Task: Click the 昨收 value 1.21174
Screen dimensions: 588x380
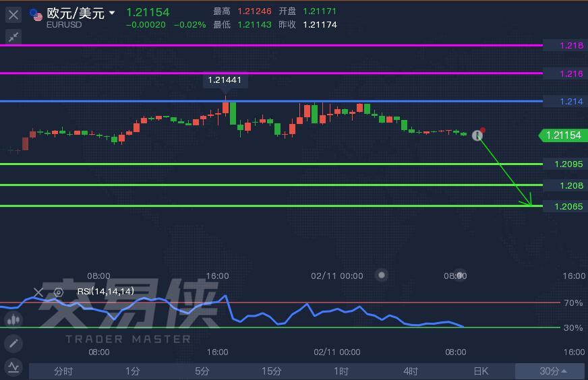Action: [320, 25]
